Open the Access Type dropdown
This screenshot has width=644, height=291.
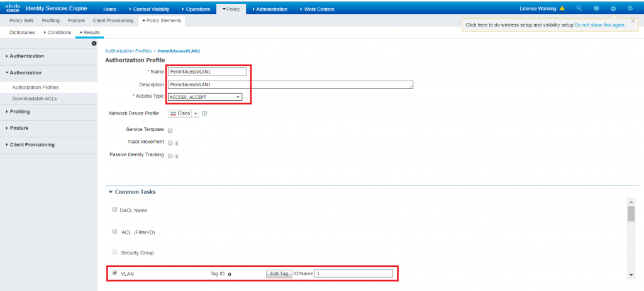point(205,97)
